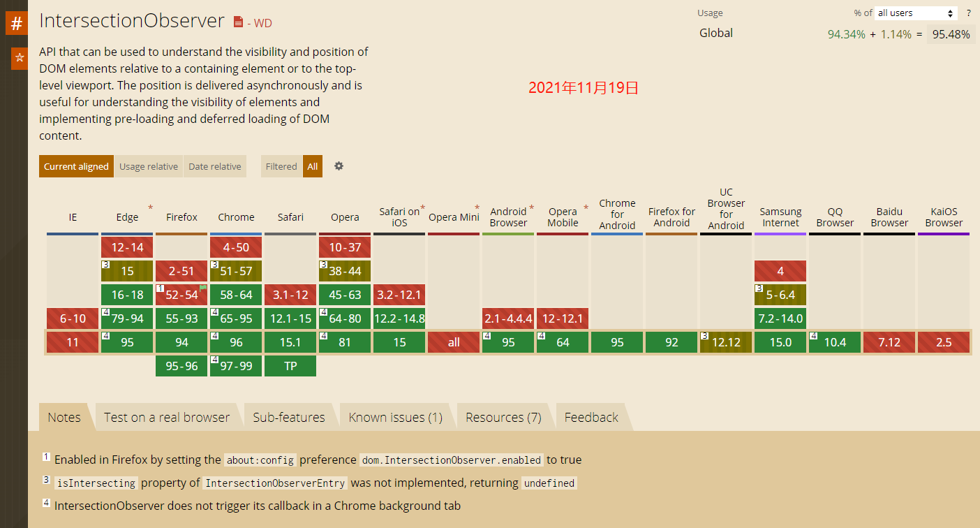Click the green flag on Firefox 52-54
980x528 pixels.
203,287
